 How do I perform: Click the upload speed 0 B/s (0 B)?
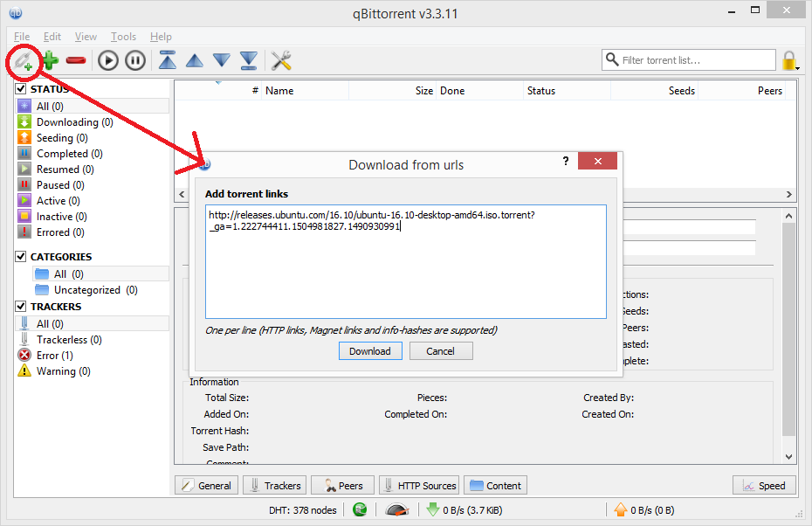[644, 510]
